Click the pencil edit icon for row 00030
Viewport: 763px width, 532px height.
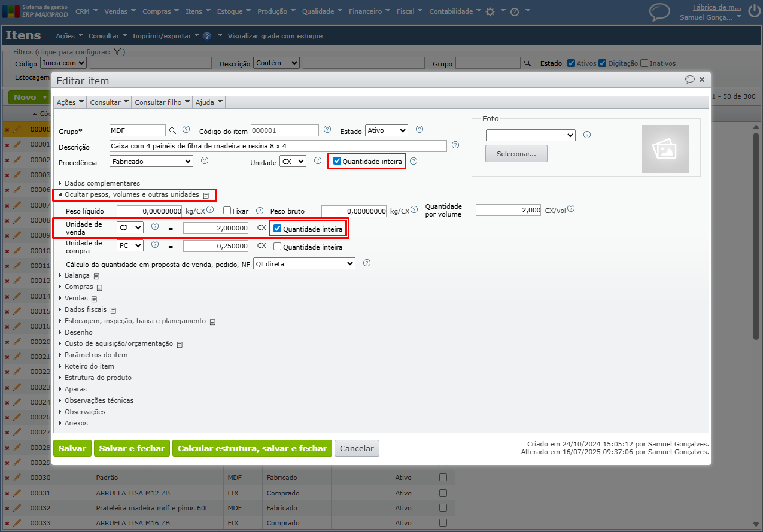click(x=17, y=478)
